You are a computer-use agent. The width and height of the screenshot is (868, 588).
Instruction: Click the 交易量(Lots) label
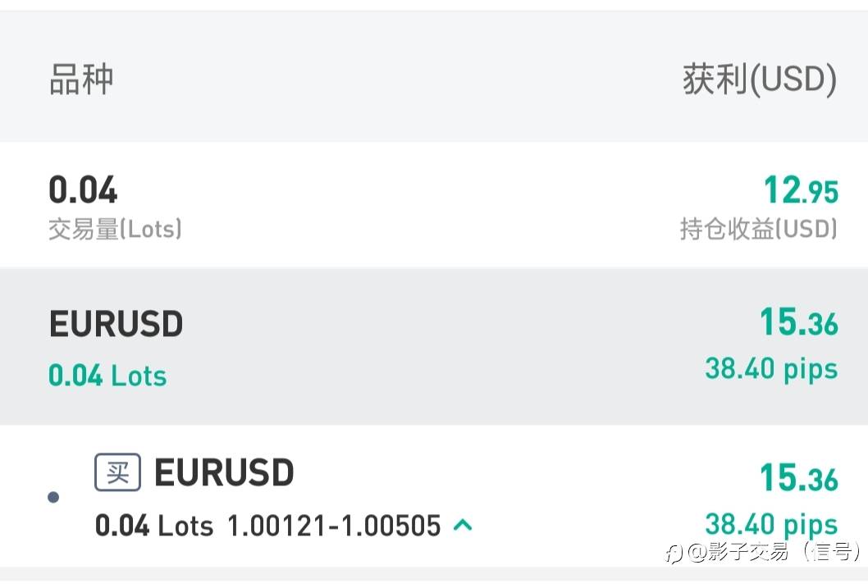click(115, 230)
